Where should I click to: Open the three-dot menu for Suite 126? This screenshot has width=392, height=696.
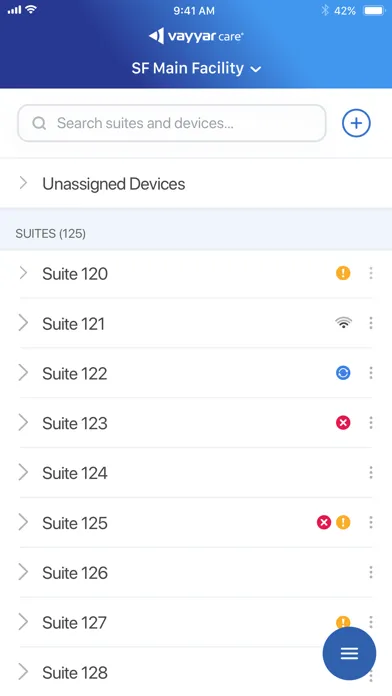371,573
